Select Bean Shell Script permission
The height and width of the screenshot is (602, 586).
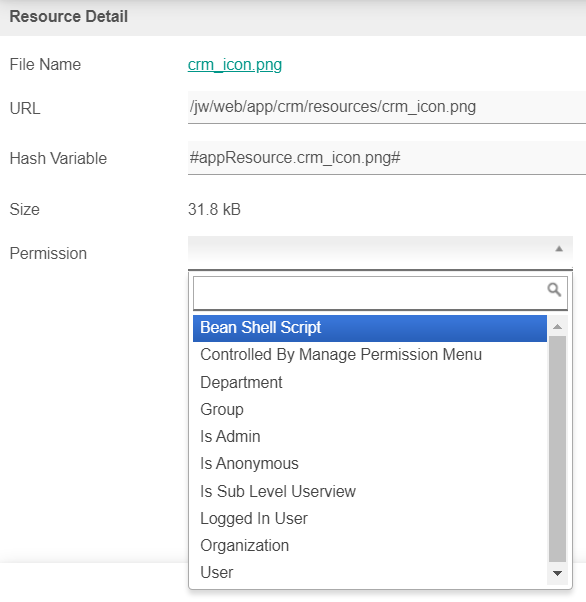click(x=370, y=328)
